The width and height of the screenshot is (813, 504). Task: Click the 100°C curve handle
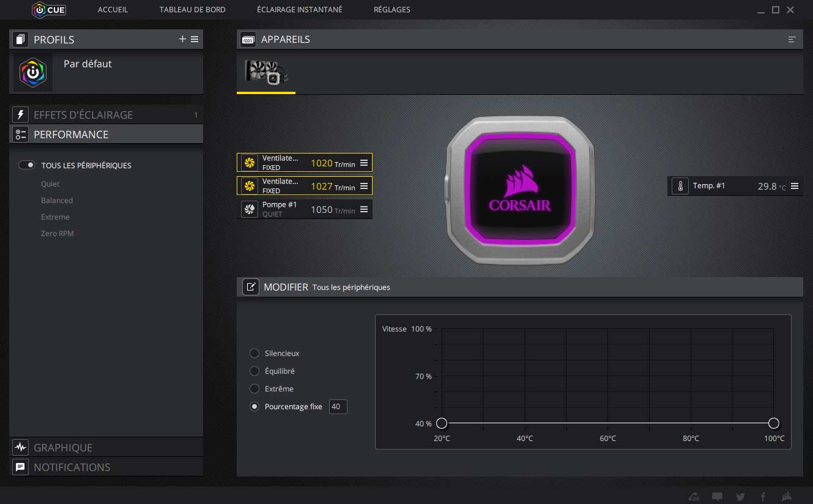(773, 423)
